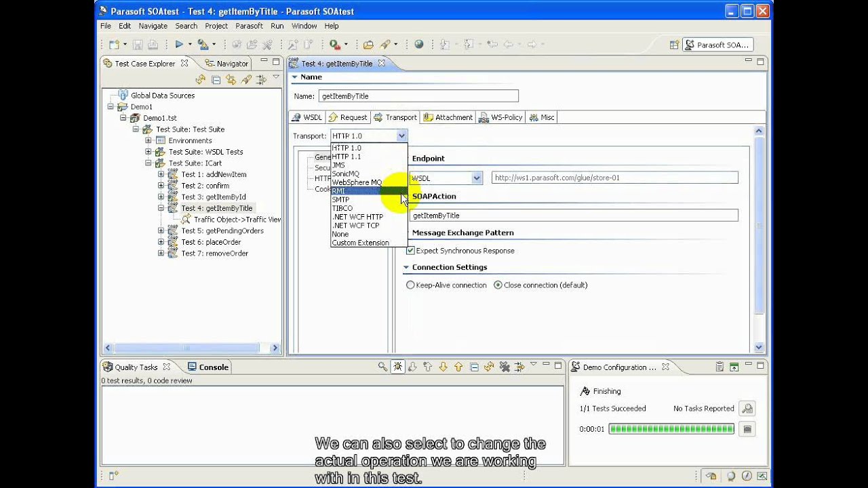Select Custom Extension transport option
868x488 pixels.
[369, 243]
